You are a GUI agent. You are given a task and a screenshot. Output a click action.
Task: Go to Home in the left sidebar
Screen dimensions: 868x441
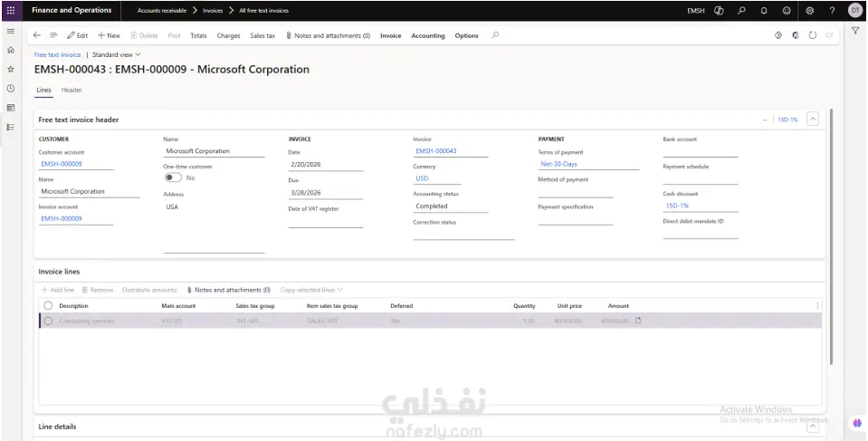pyautogui.click(x=11, y=50)
